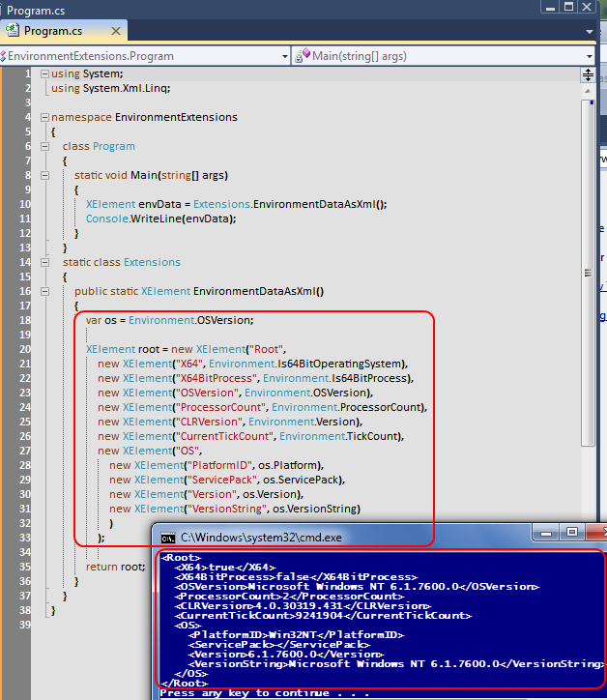Collapse the static class Extensions outline
This screenshot has width=607, height=700.
tap(44, 262)
